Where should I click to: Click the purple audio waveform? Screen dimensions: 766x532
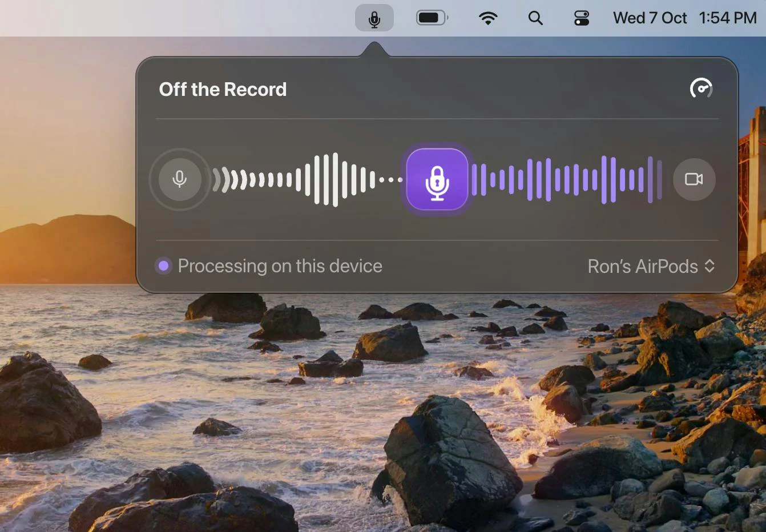tap(567, 179)
